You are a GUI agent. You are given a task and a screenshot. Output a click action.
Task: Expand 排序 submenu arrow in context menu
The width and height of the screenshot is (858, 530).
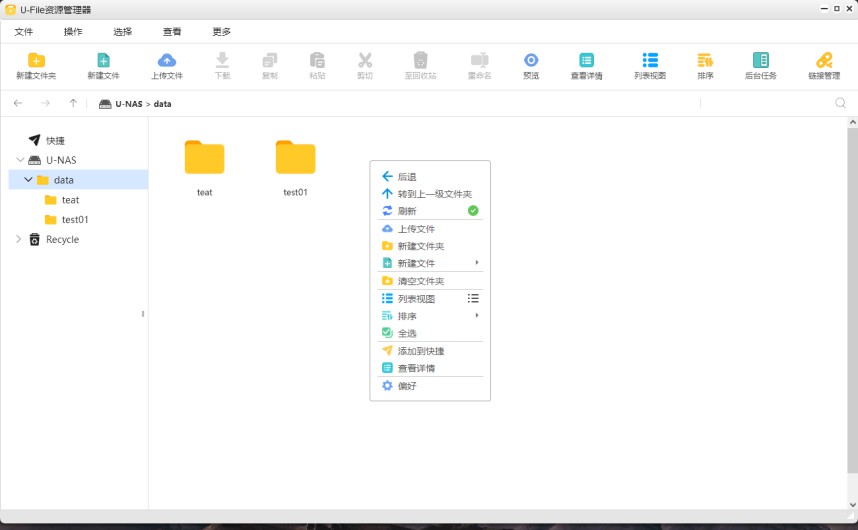tap(477, 316)
